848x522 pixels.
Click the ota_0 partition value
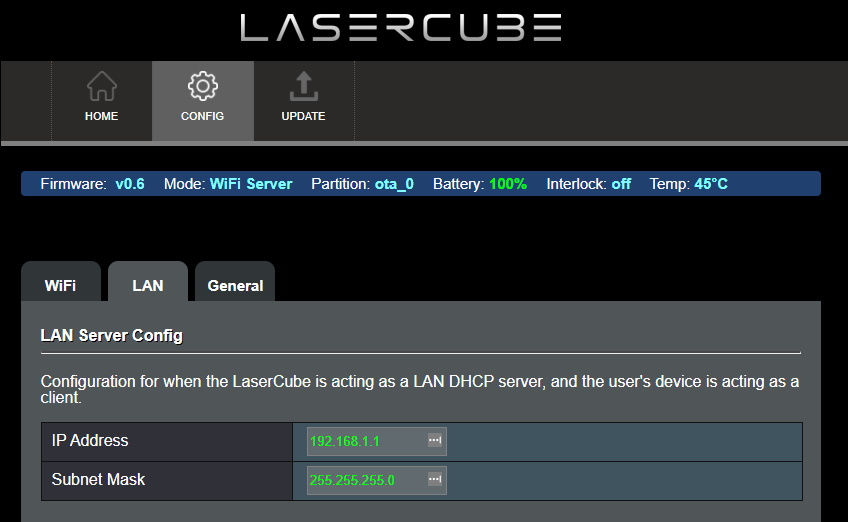click(x=394, y=184)
